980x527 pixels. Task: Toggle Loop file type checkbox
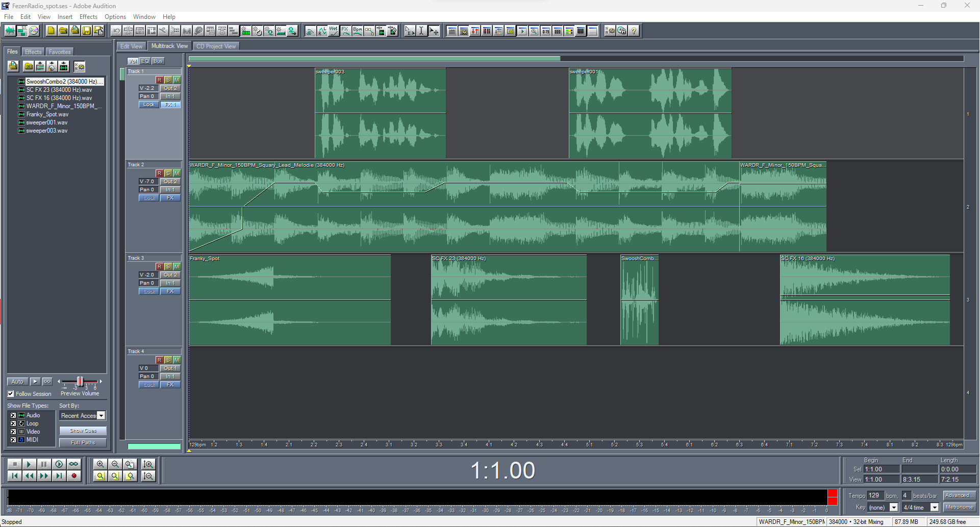click(x=13, y=423)
